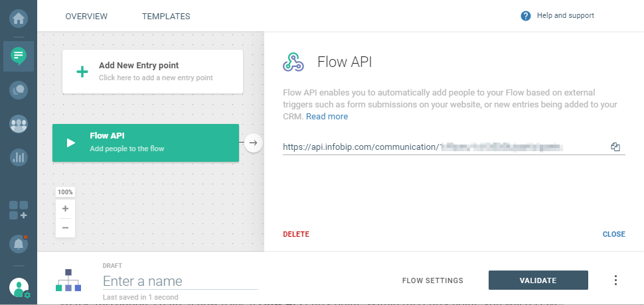Open the home icon in sidebar
This screenshot has width=644, height=305.
coord(19,18)
